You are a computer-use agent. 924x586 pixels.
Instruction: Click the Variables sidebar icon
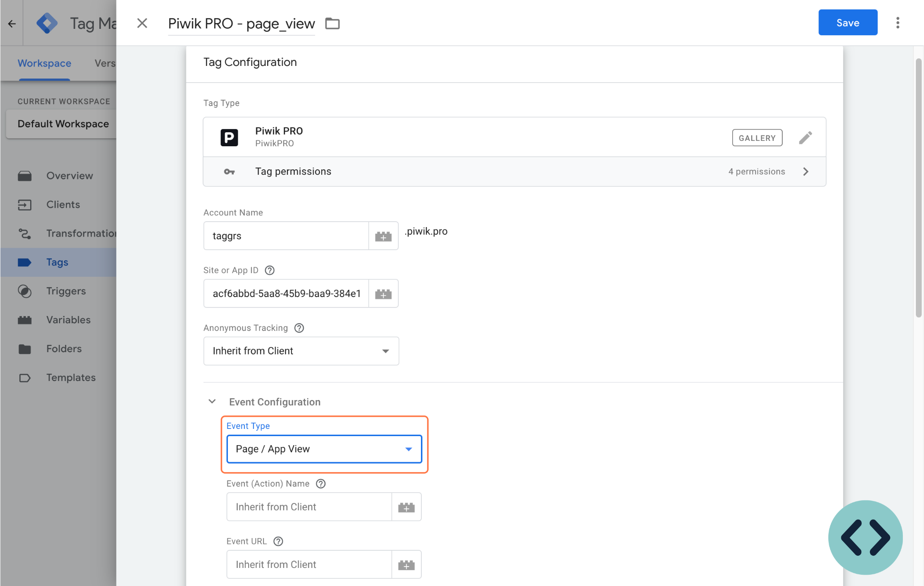[25, 320]
